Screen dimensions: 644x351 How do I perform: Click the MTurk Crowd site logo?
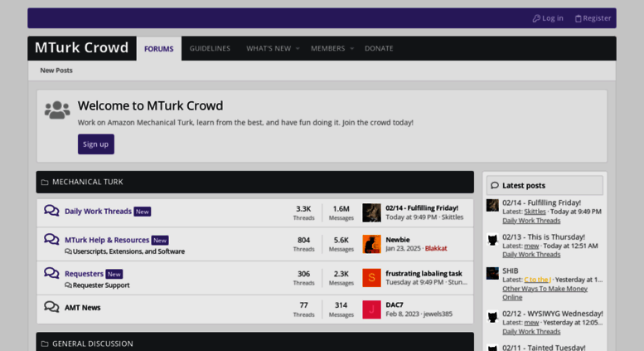click(x=82, y=47)
